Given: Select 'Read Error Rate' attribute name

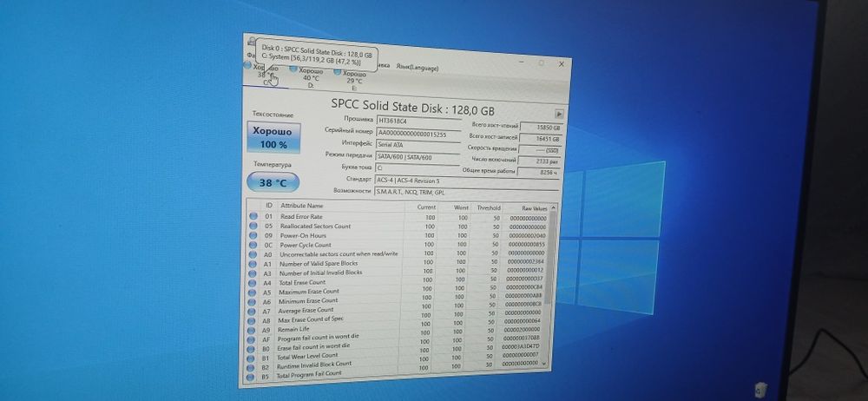Looking at the screenshot, I should pyautogui.click(x=300, y=217).
